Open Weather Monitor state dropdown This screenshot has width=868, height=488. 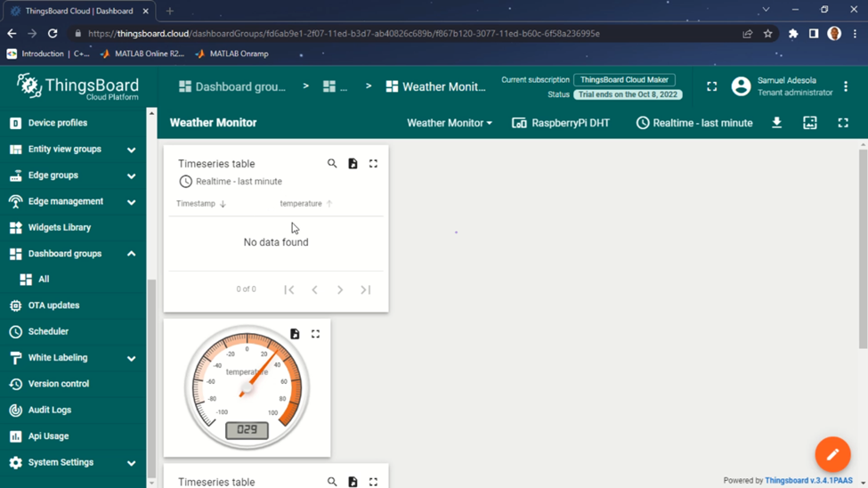click(x=449, y=123)
